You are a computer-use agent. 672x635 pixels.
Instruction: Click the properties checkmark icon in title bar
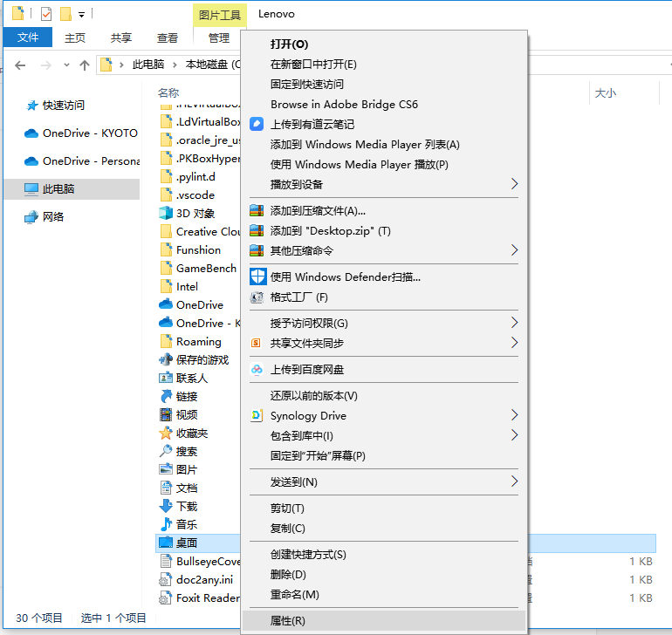(46, 14)
